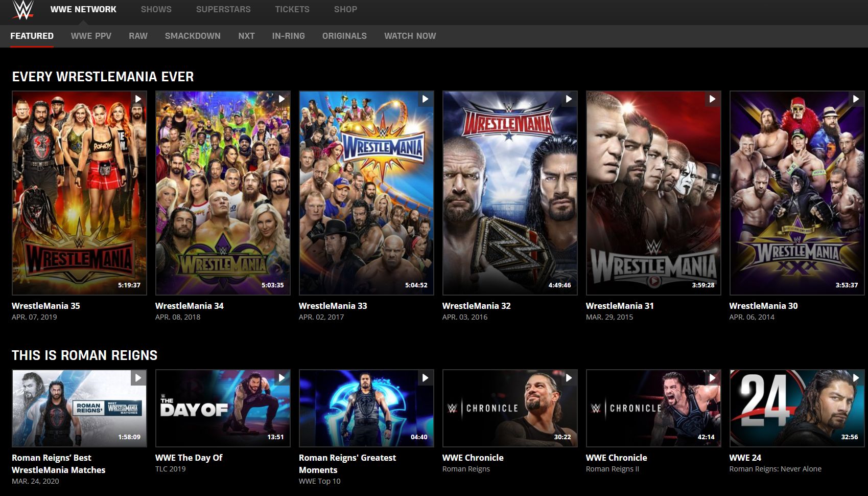Click the date "APR. 06, 2014"
The image size is (868, 496).
[752, 317]
